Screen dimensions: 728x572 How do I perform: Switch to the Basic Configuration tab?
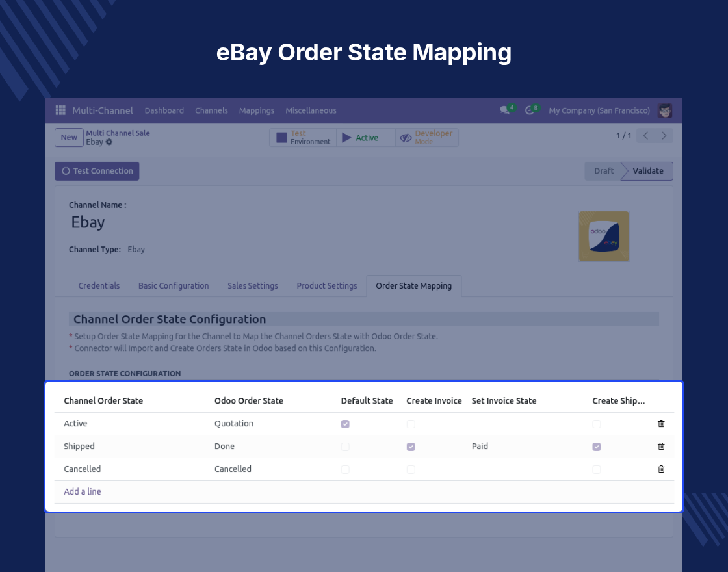click(x=174, y=285)
